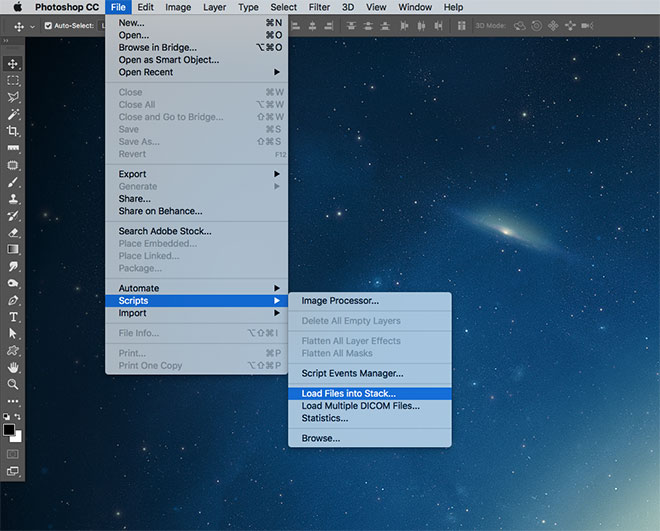
Task: Open the 3D menu
Action: 348,7
